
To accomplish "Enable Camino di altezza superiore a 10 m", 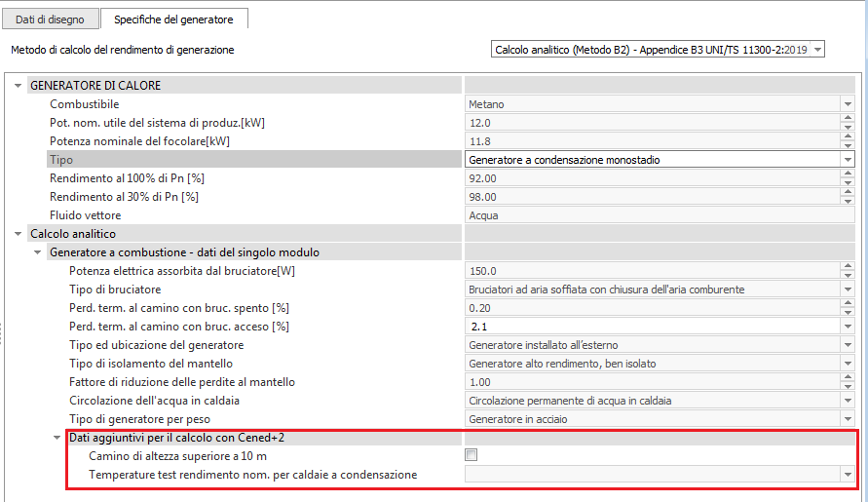I will coord(472,455).
